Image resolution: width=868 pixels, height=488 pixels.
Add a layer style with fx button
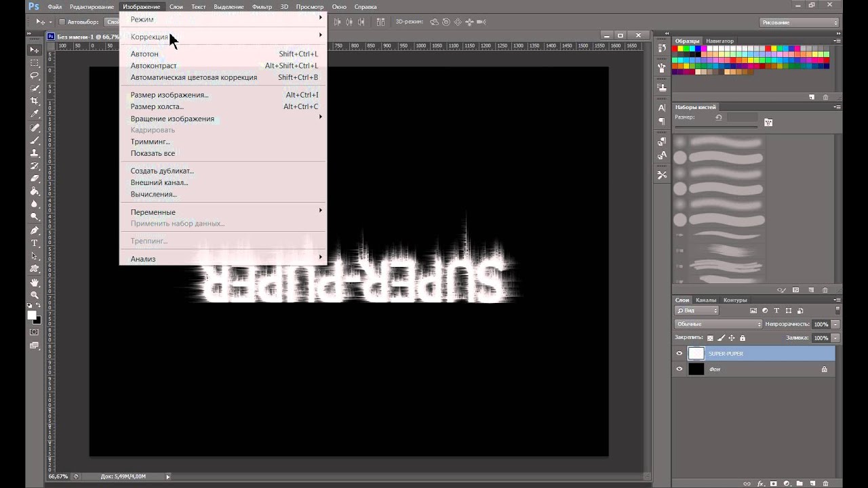click(760, 484)
